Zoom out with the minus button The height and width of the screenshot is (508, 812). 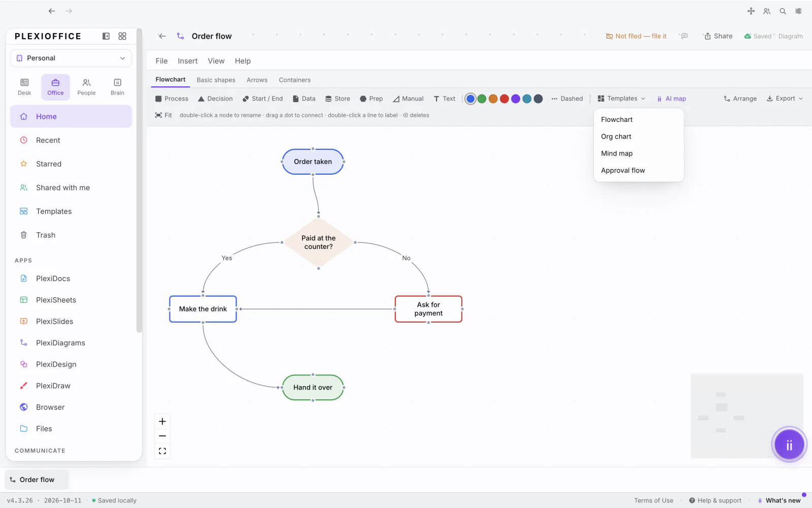coord(162,436)
